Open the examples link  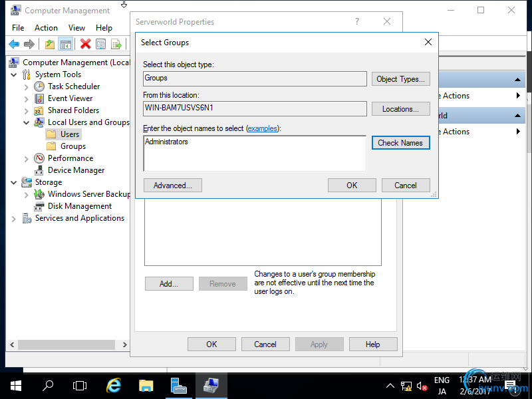pos(262,128)
